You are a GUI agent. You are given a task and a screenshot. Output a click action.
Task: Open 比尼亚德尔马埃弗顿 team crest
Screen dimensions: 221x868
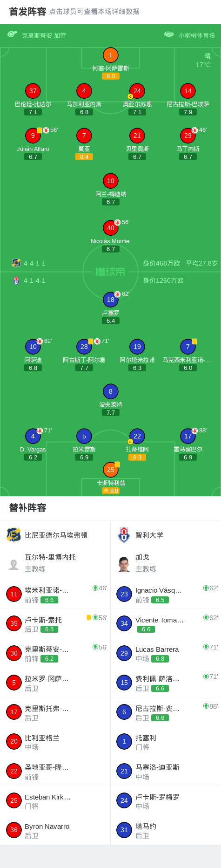[13, 535]
